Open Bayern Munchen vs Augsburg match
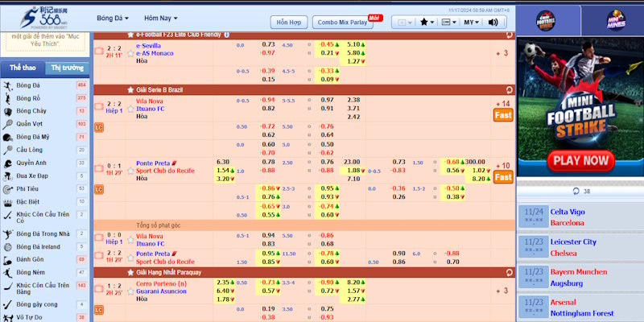This screenshot has width=644, height=322. click(580, 277)
